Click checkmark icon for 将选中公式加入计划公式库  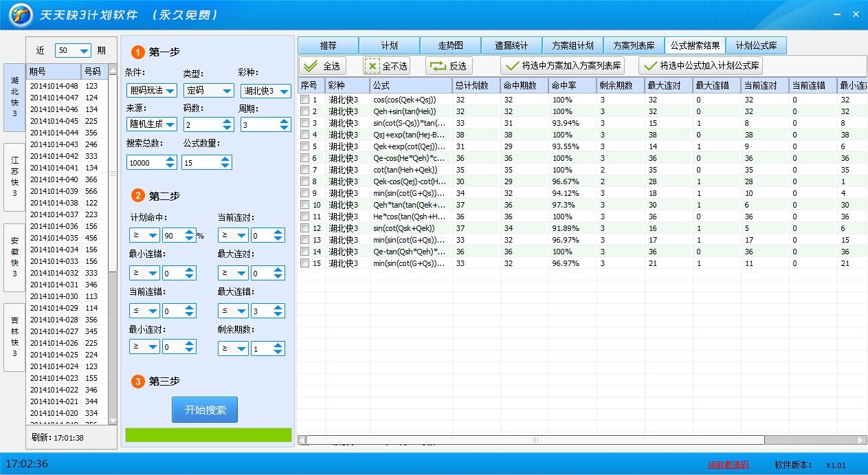(649, 66)
